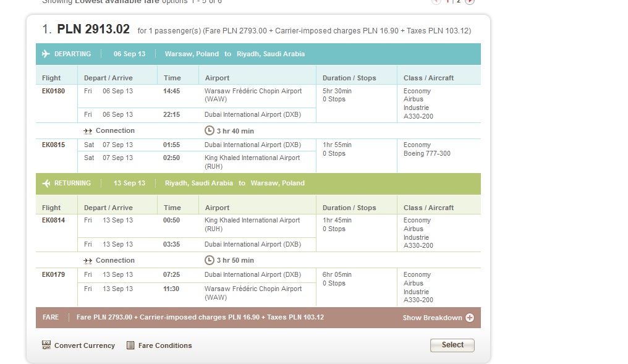The image size is (628, 364).
Task: Click Riyadh, Saudi Arabia in the returning banner
Action: pos(198,183)
